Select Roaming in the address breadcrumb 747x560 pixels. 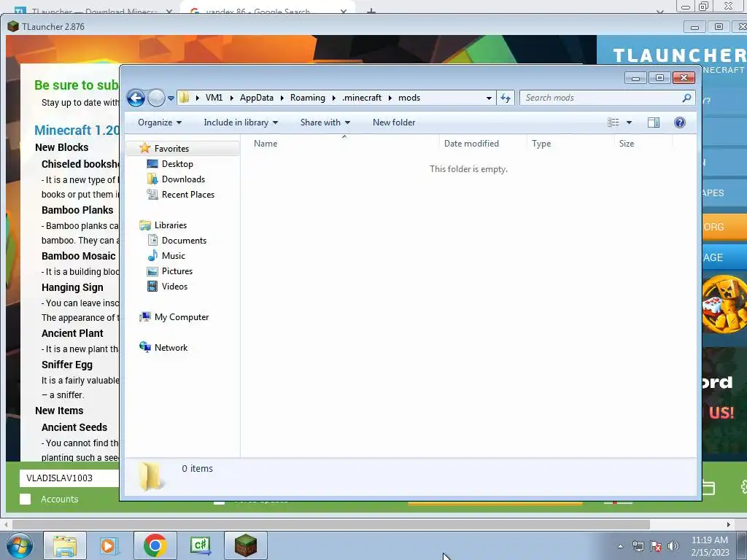(x=307, y=98)
